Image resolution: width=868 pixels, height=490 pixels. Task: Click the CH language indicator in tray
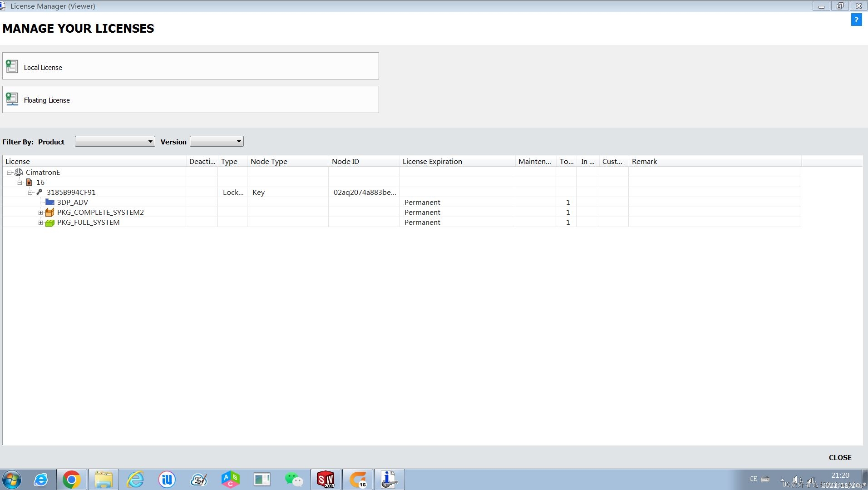click(x=753, y=479)
